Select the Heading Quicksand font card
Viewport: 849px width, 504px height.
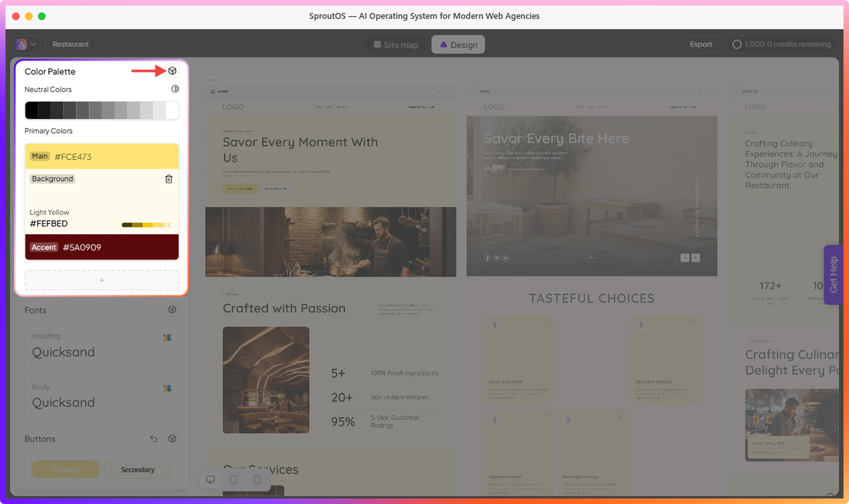102,346
